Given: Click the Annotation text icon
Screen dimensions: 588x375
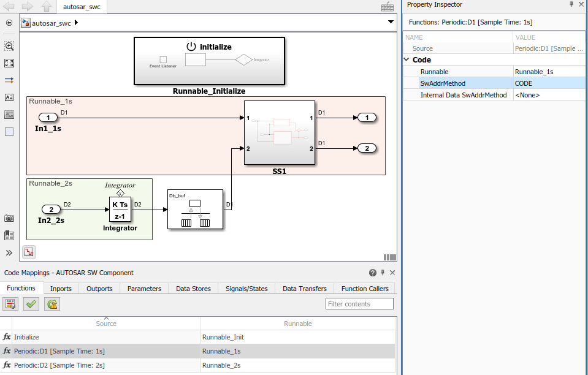Looking at the screenshot, I should [x=9, y=97].
